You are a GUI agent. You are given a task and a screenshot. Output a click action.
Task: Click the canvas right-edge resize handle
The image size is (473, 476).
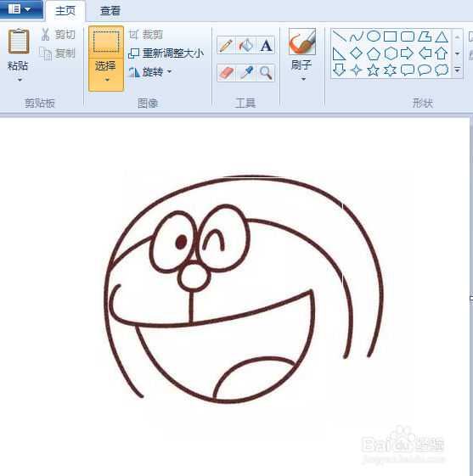pyautogui.click(x=471, y=299)
